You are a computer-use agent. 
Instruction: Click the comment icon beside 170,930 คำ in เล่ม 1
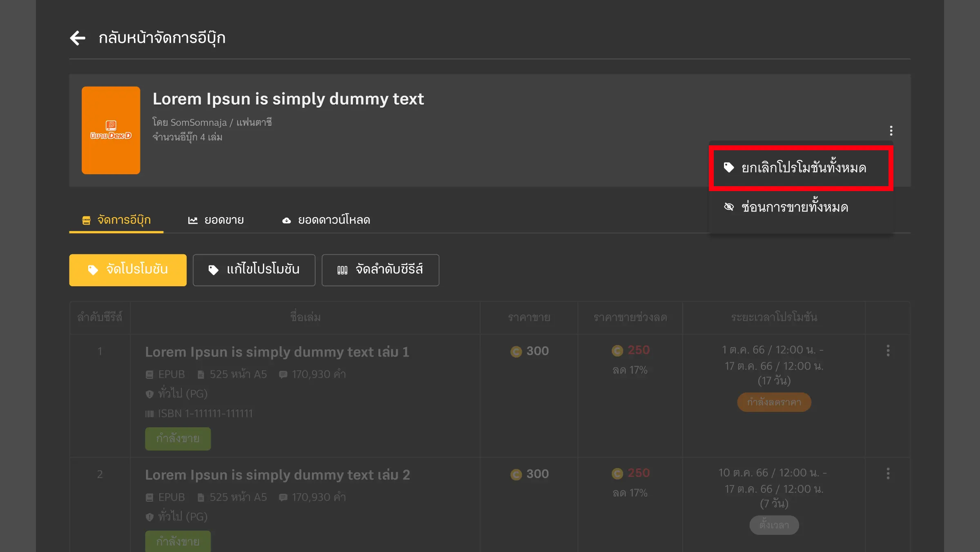[283, 374]
